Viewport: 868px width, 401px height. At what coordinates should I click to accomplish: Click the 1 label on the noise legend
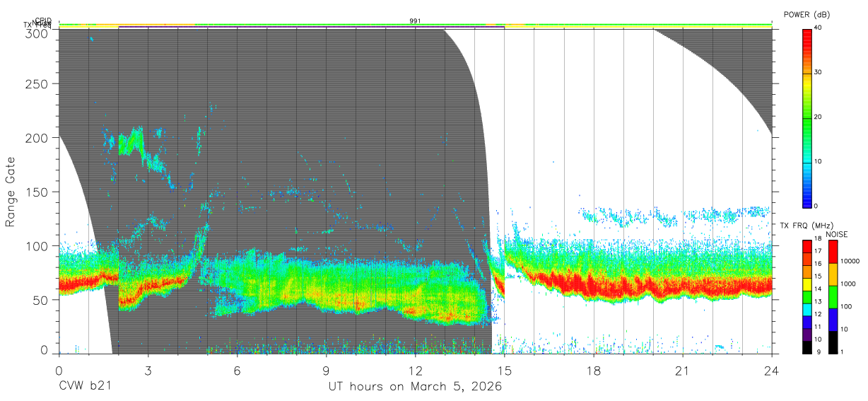click(842, 352)
